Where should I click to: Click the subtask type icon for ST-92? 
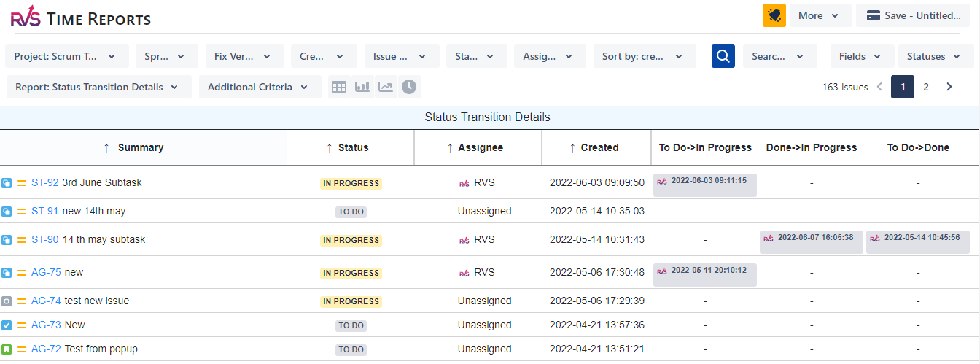coord(7,183)
